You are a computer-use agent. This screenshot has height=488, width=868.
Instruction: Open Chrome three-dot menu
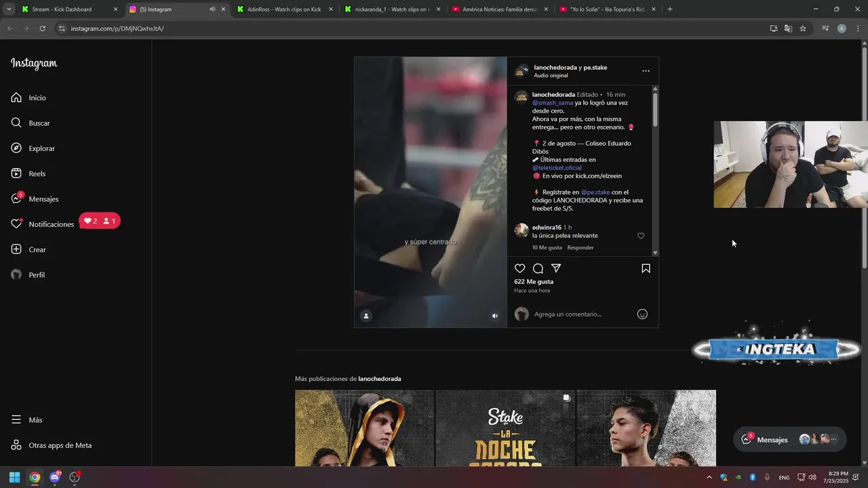(x=858, y=28)
